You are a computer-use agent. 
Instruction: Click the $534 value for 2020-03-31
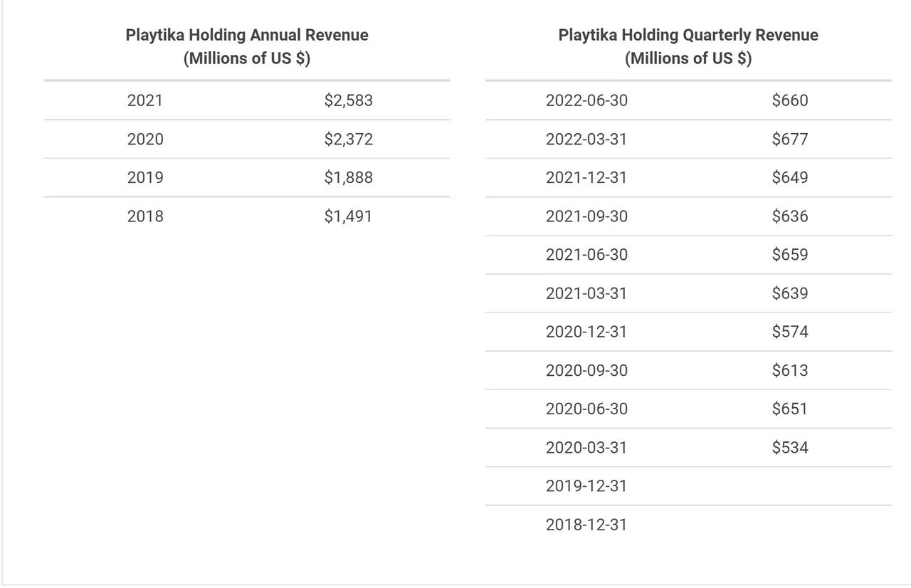[x=790, y=447]
